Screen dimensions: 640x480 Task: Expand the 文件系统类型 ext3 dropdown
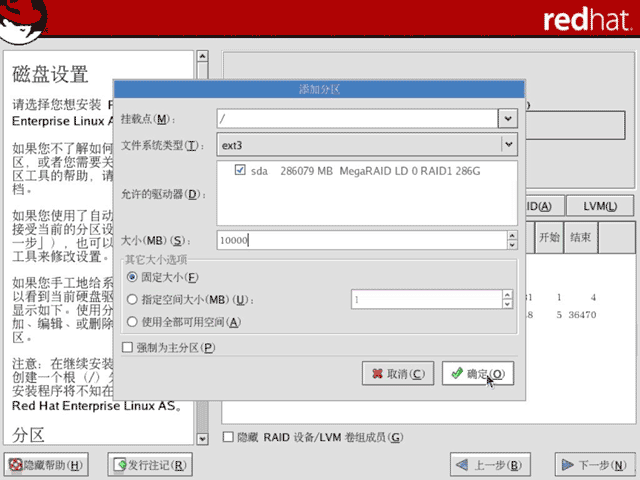click(509, 144)
